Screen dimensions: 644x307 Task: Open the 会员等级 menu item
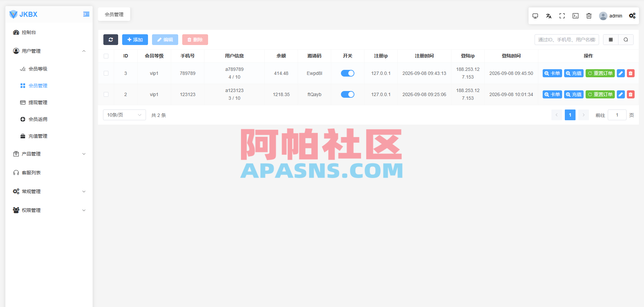(x=49, y=69)
